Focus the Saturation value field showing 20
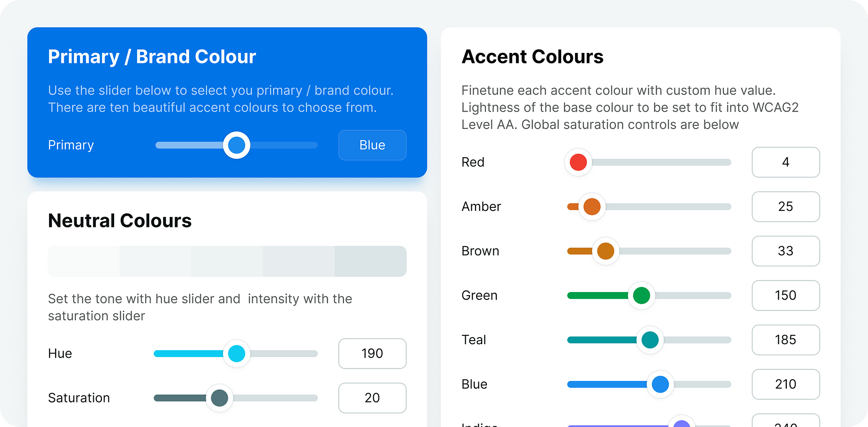This screenshot has width=868, height=427. 372,398
